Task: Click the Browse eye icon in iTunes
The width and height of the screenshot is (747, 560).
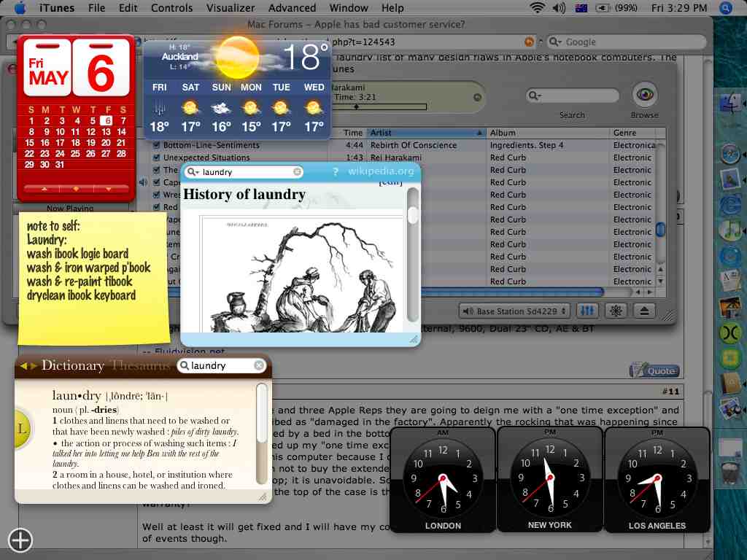Action: pyautogui.click(x=645, y=94)
